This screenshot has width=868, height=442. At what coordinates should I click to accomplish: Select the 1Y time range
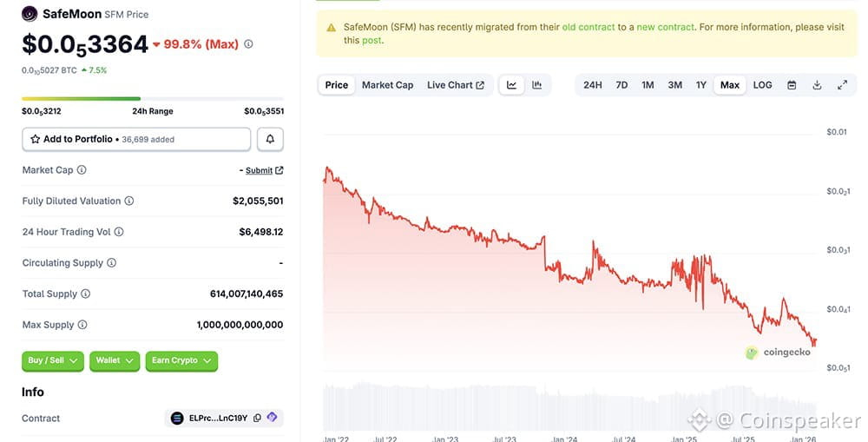(x=701, y=85)
